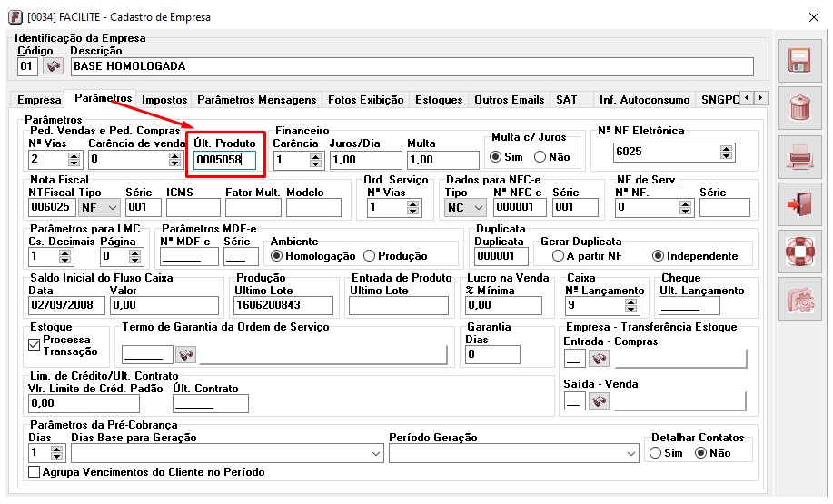This screenshot has height=504, width=833.
Task: Click the Delete trash can icon
Action: (x=799, y=109)
